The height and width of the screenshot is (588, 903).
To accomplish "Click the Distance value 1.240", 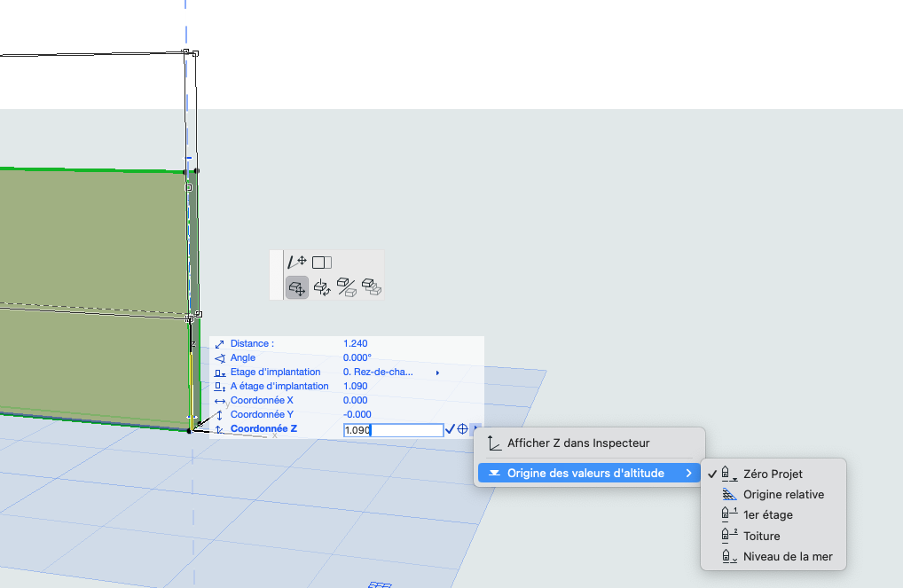I will tap(356, 344).
